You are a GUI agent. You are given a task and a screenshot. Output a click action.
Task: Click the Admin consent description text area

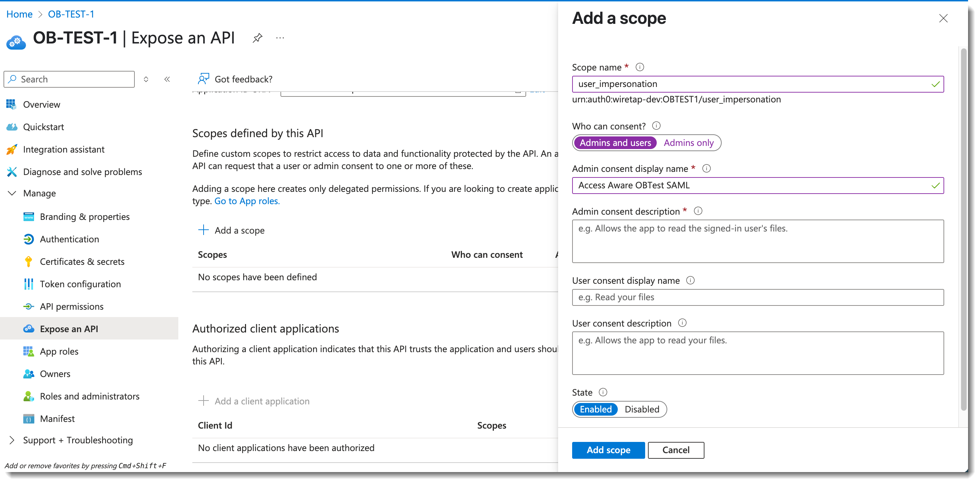(x=757, y=241)
